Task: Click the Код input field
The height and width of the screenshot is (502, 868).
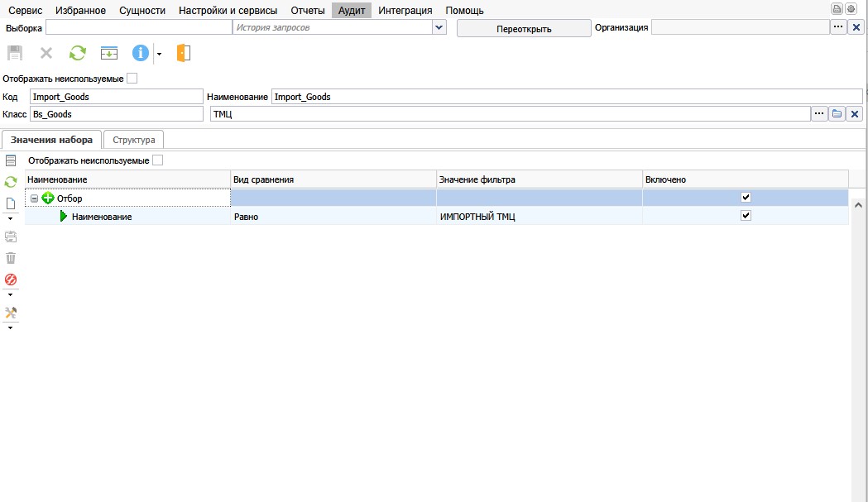Action: 116,97
